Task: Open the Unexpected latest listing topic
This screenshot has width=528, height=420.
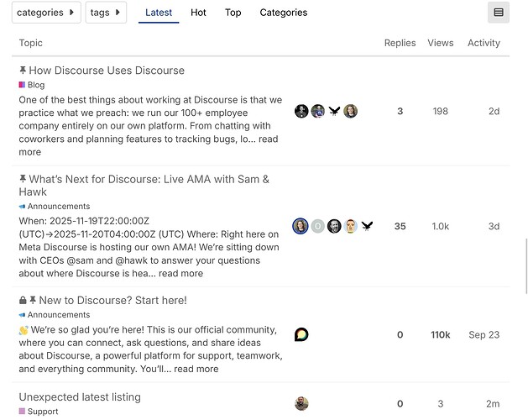Action: point(80,397)
